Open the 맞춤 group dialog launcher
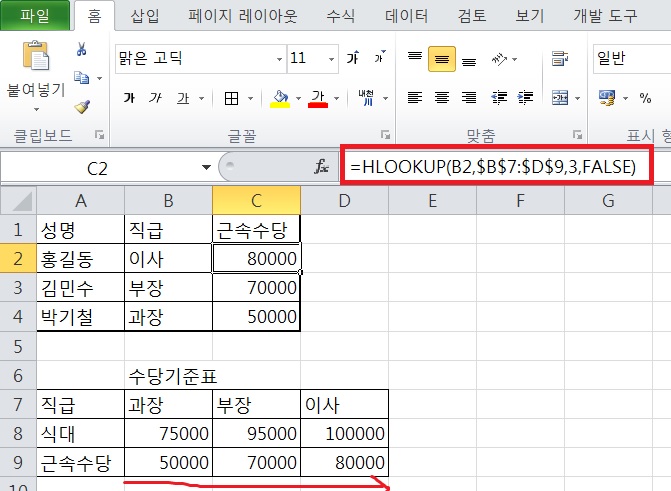The image size is (671, 491). (x=578, y=135)
